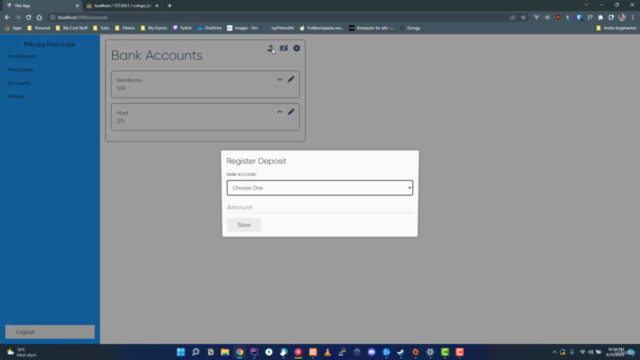Open the weather widget on the taskbar
640x360 pixels.
point(22,352)
